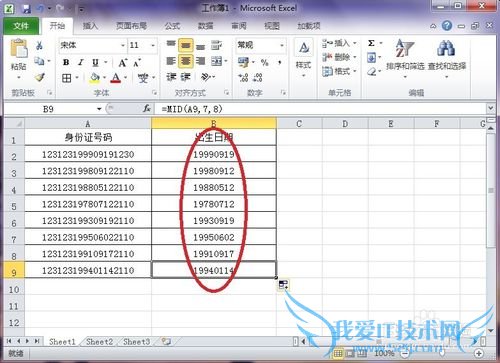Click the Clear eraser icon
The image size is (500, 363).
tap(371, 72)
